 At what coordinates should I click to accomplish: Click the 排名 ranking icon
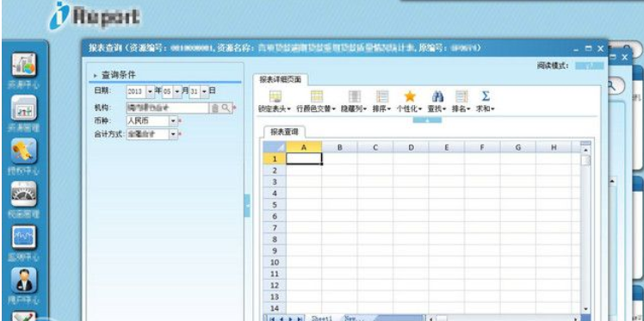pyautogui.click(x=461, y=96)
